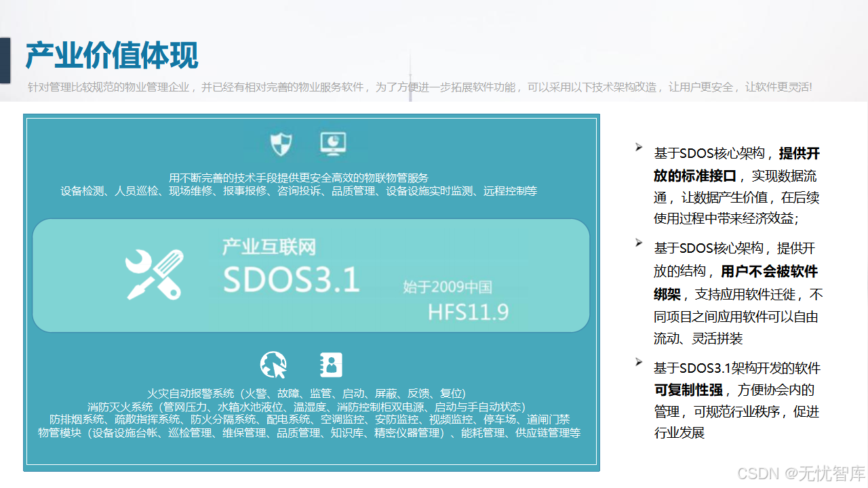Click the bold text 用户不会被软件绑架

(x=736, y=283)
